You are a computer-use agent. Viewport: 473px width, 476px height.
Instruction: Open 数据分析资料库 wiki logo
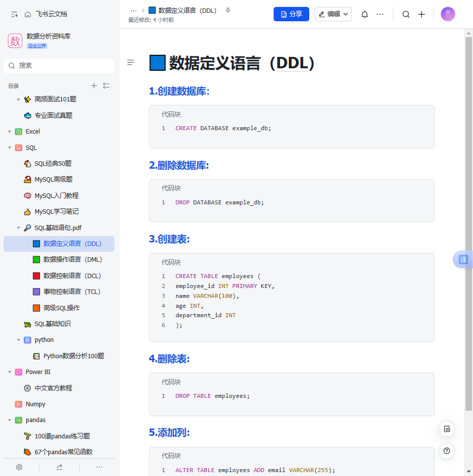(15, 41)
